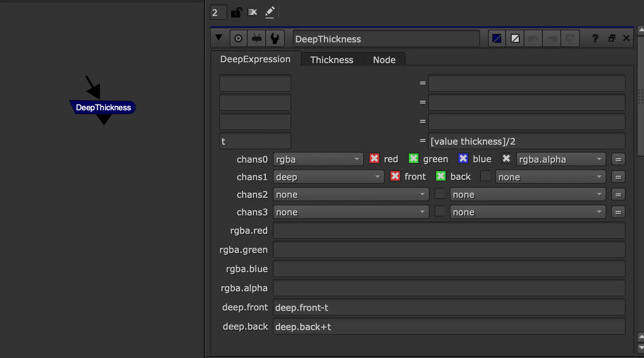The height and width of the screenshot is (358, 644).
Task: Toggle the red channel checkbox
Action: [x=374, y=159]
